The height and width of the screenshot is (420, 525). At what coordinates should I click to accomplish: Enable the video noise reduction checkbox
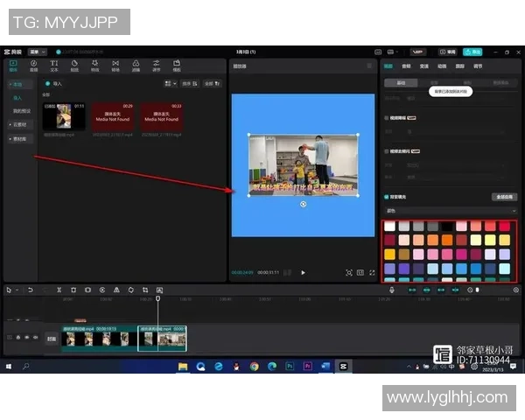[x=387, y=117]
